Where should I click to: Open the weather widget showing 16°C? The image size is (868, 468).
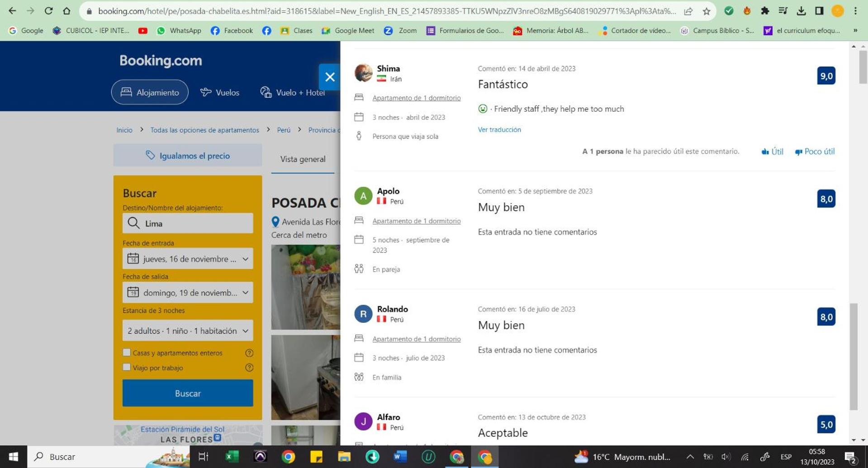[622, 457]
